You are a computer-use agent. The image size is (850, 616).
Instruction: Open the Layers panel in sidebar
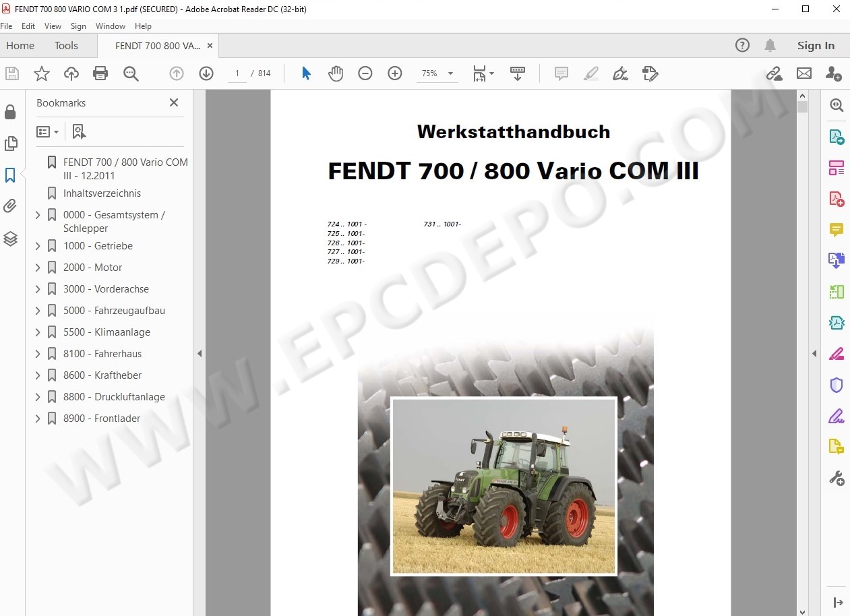click(x=10, y=239)
